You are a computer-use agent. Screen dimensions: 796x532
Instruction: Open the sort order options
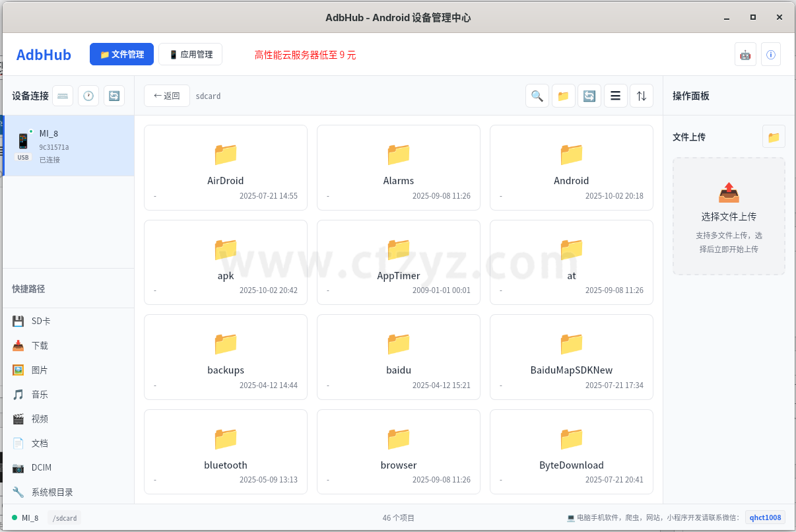coord(641,96)
